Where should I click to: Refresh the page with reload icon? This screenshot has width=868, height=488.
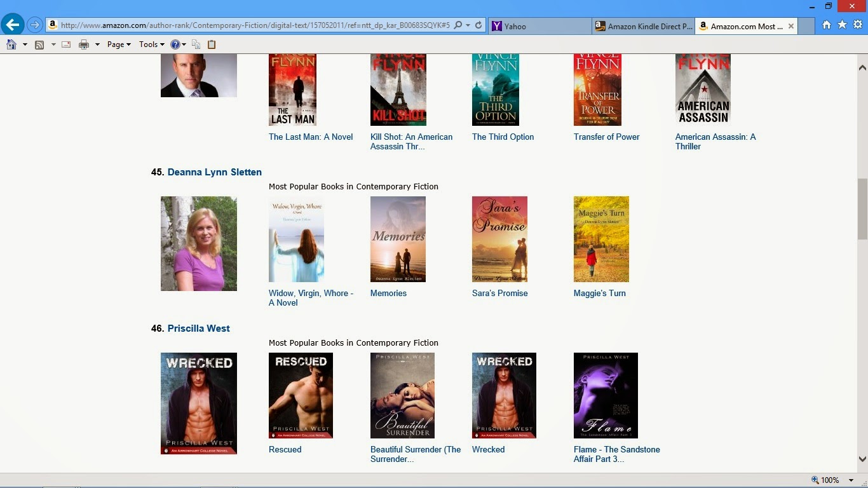pyautogui.click(x=479, y=25)
